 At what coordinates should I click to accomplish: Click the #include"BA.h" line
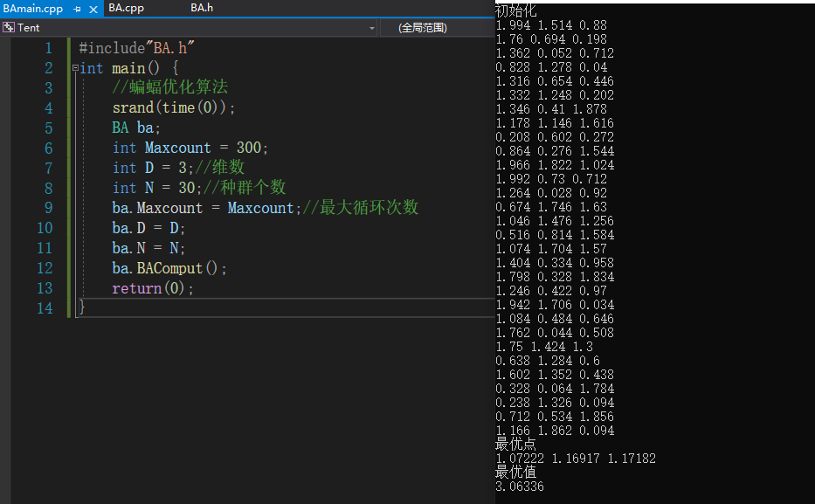[x=135, y=48]
